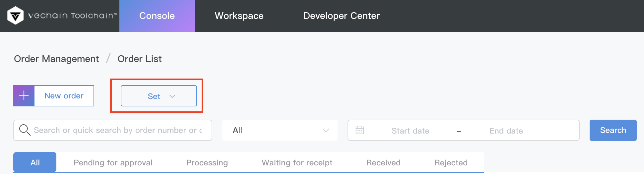
Task: Click the blue Search button
Action: tap(613, 130)
